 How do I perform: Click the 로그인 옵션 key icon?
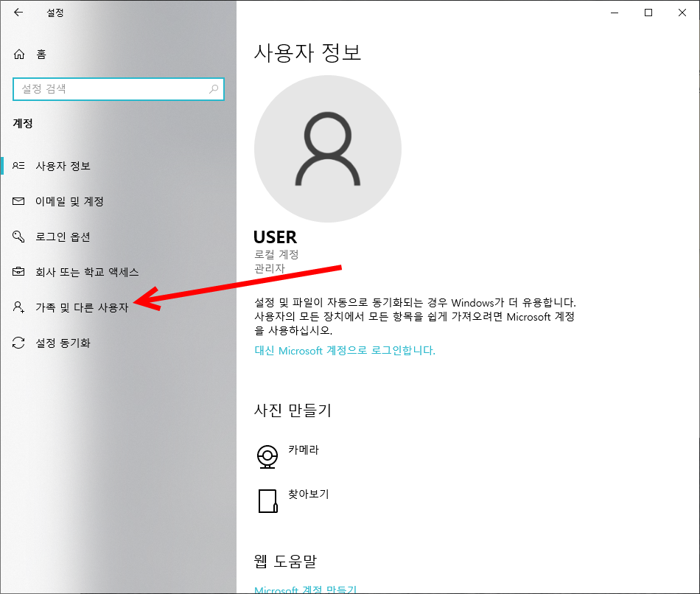coord(18,237)
